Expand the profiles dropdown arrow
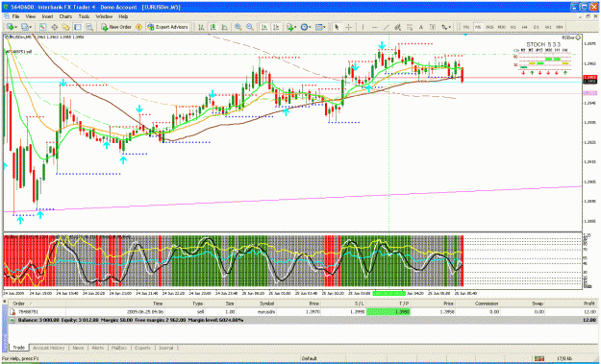This screenshot has height=364, width=601. tap(31, 27)
